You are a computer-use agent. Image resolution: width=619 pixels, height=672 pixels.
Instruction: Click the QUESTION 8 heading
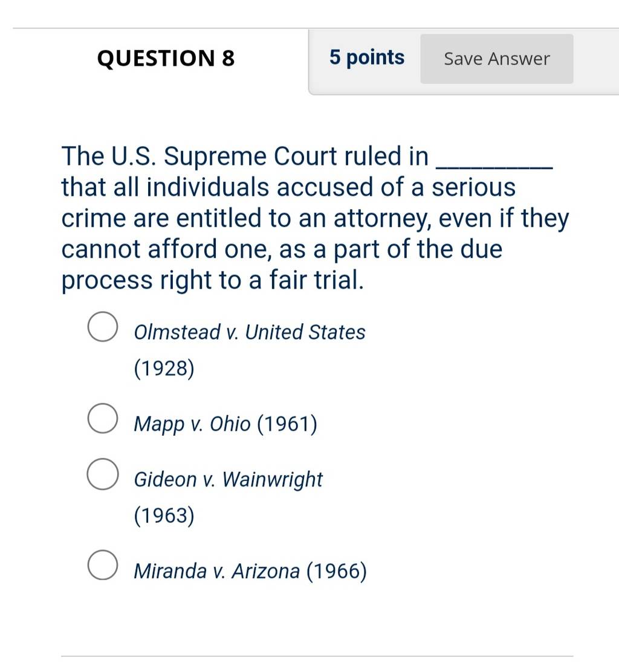coord(166,58)
